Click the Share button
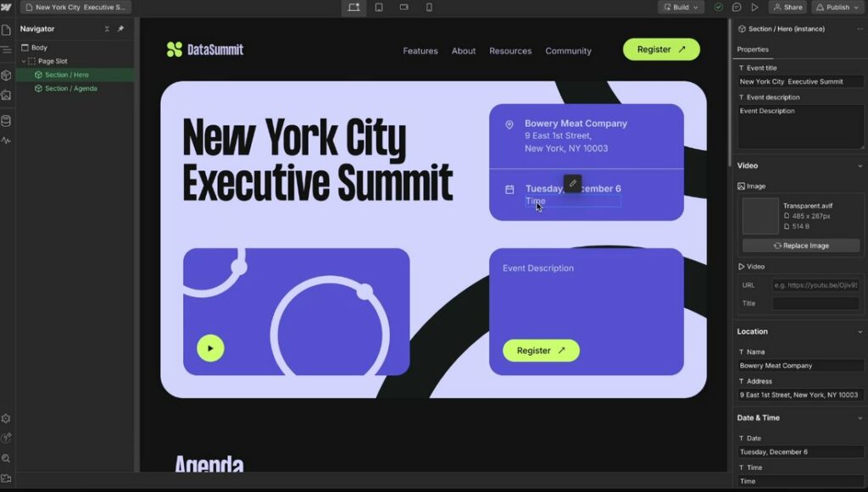The height and width of the screenshot is (492, 868). [787, 7]
